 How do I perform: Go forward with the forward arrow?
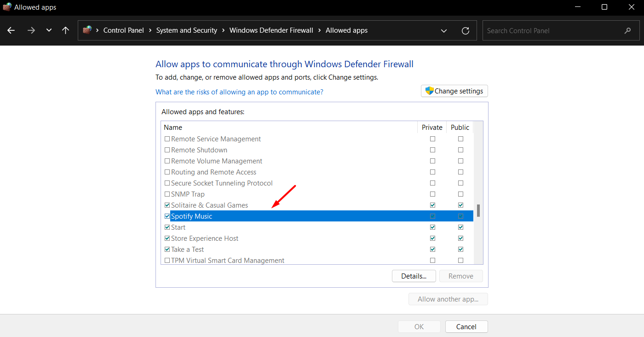pos(31,30)
